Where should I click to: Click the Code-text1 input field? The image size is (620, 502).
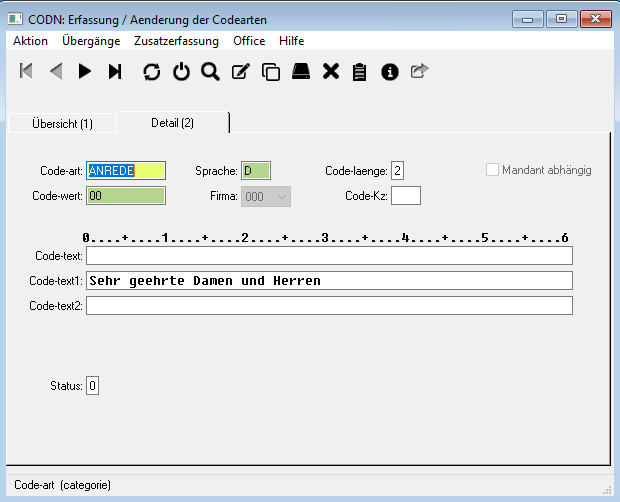pos(329,281)
